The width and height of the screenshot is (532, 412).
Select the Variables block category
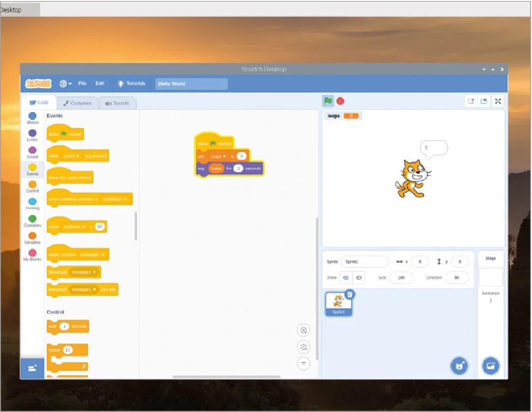pyautogui.click(x=32, y=238)
